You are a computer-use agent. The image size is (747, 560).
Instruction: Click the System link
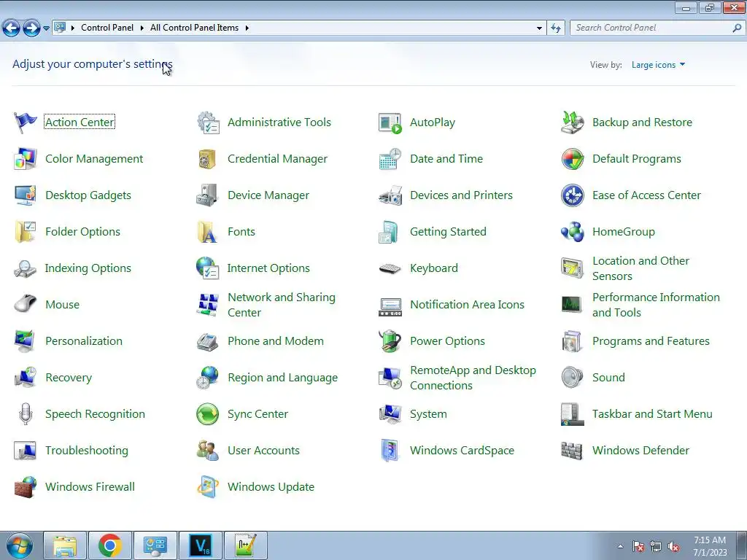coord(428,414)
